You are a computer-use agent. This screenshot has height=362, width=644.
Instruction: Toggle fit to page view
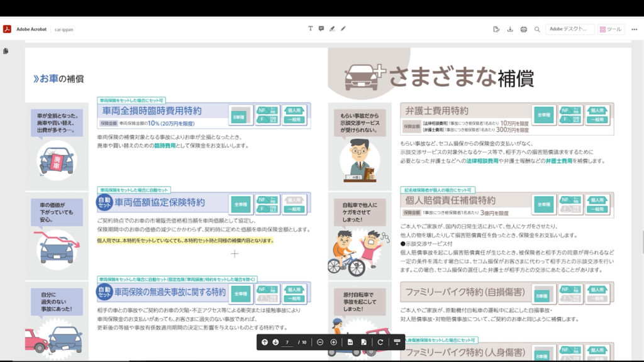[364, 342]
